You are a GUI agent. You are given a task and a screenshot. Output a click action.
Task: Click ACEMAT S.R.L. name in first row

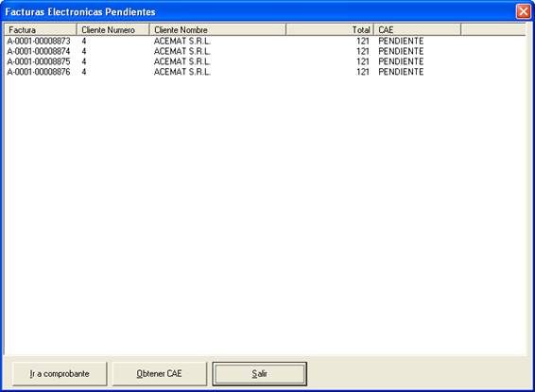[182, 41]
